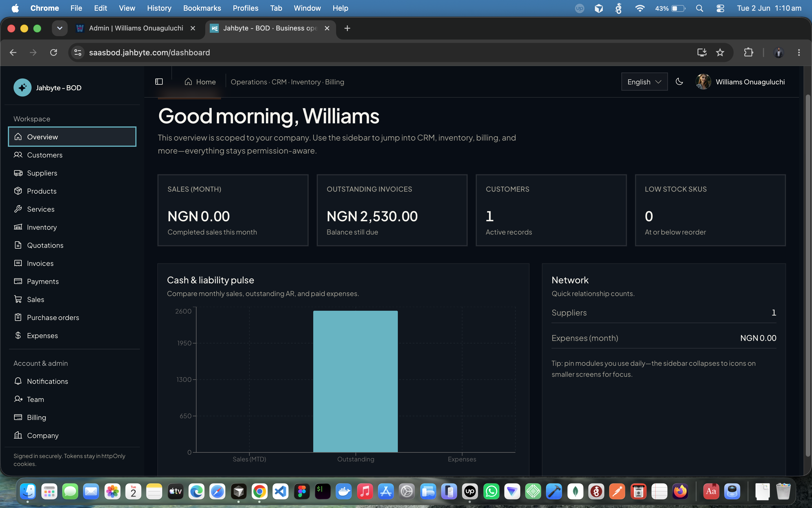Click the install app icon in address bar

702,52
